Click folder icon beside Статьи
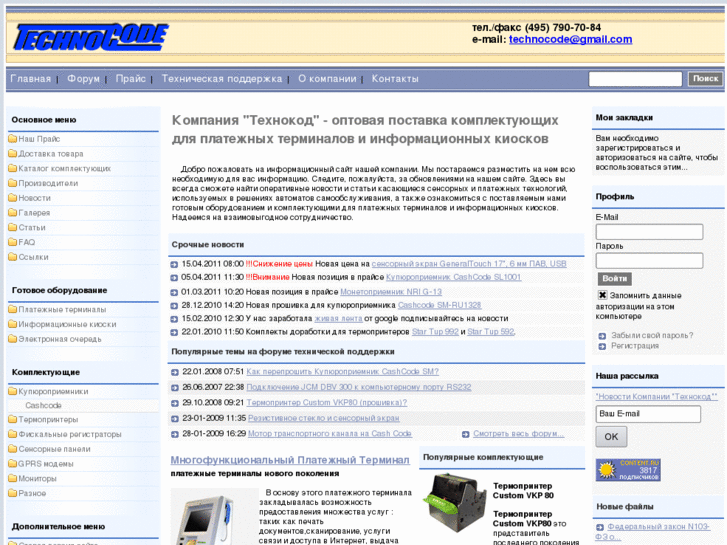The image size is (727, 545). [13, 227]
